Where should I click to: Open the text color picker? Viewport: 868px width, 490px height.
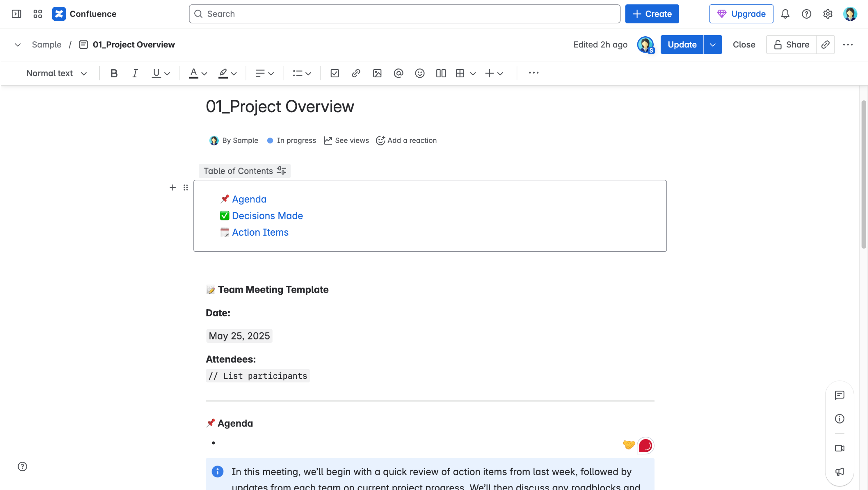[198, 73]
